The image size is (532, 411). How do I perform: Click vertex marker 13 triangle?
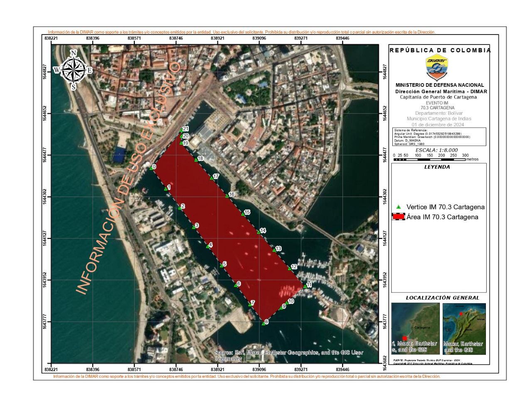point(274,250)
